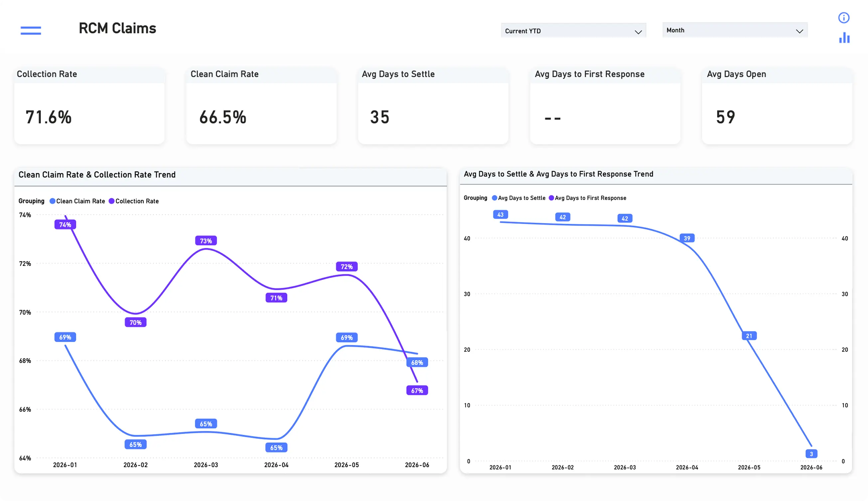Open the hamburger navigation menu
The height and width of the screenshot is (501, 868).
tap(31, 31)
